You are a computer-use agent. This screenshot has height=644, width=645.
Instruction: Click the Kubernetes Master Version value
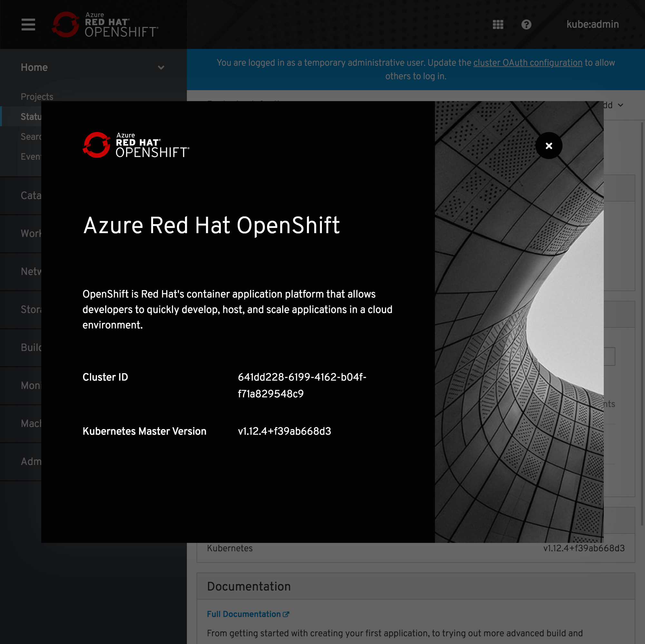pos(284,431)
